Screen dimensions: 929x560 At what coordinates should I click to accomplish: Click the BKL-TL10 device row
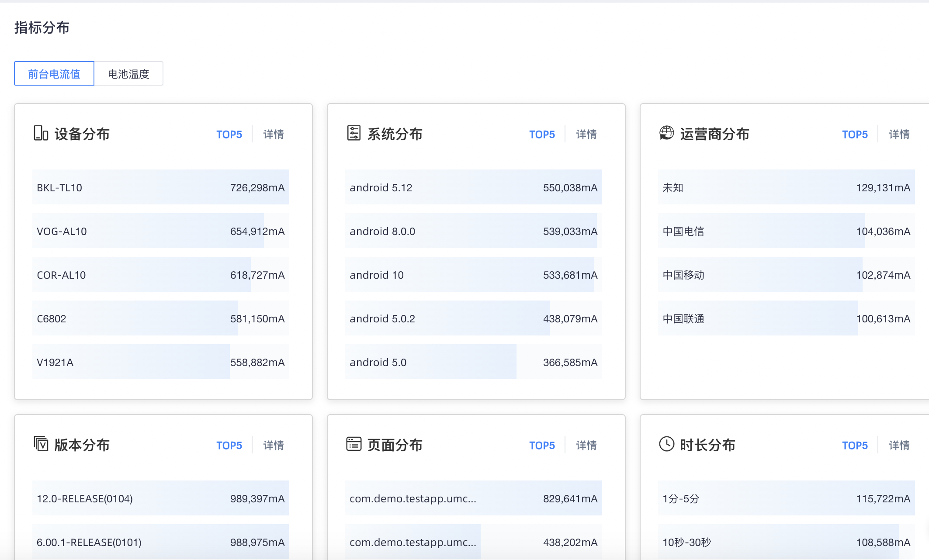[161, 187]
